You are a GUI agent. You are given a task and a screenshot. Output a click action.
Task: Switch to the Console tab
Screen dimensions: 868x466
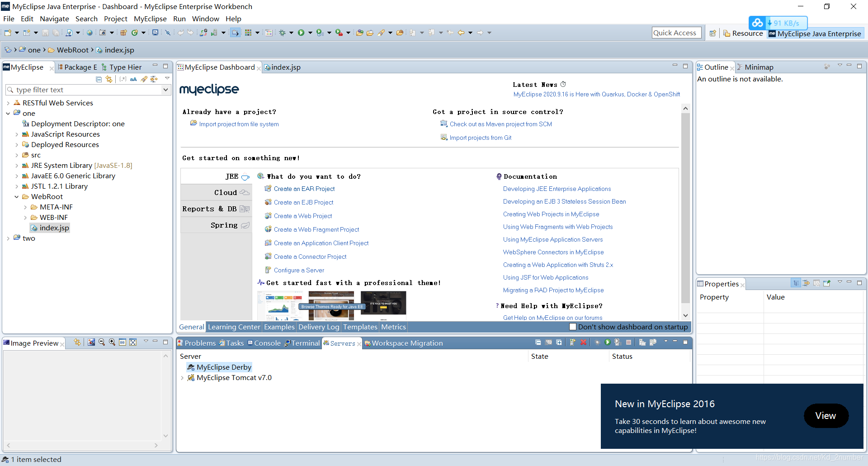tap(264, 343)
